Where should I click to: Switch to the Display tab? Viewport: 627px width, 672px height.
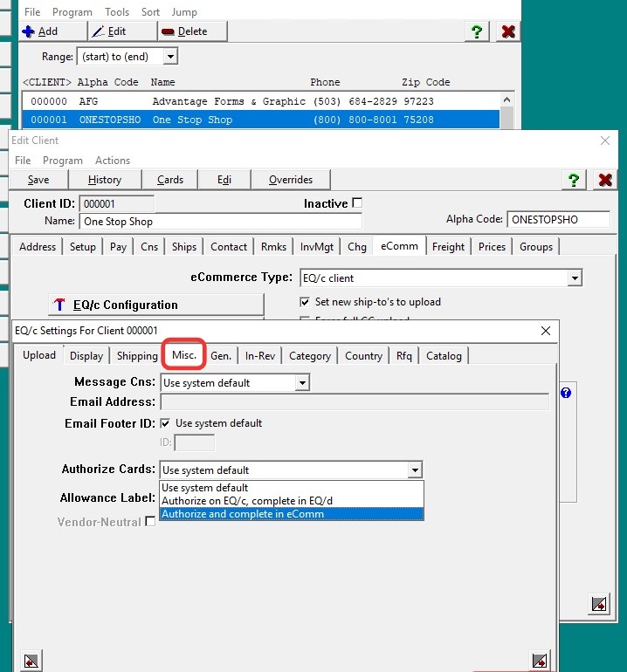tap(86, 356)
